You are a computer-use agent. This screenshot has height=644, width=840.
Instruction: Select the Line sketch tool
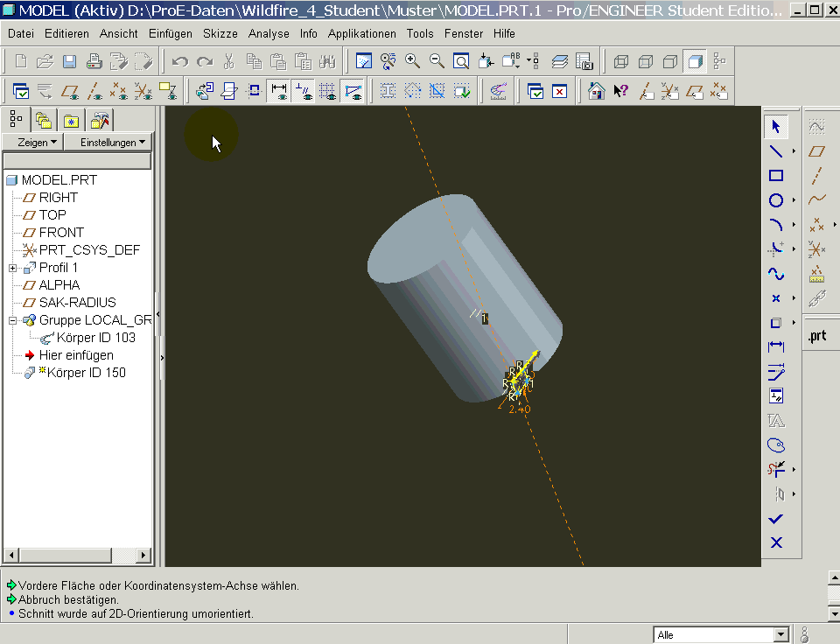click(x=776, y=151)
